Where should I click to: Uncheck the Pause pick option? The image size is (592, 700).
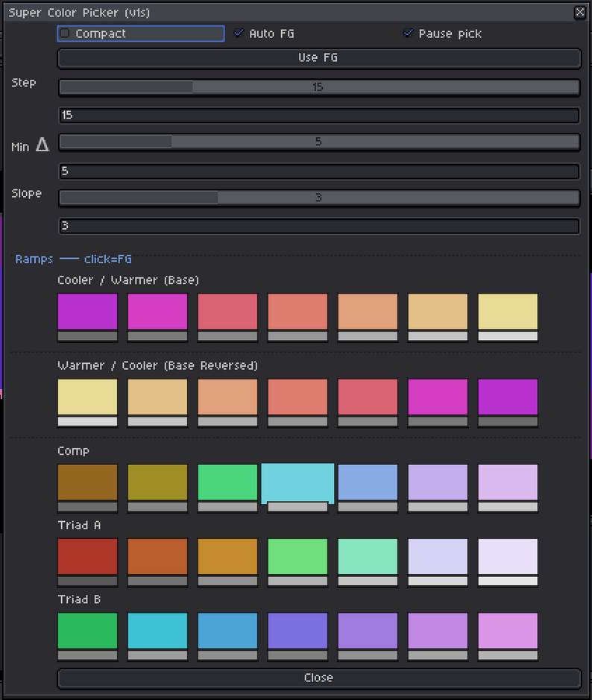(408, 33)
